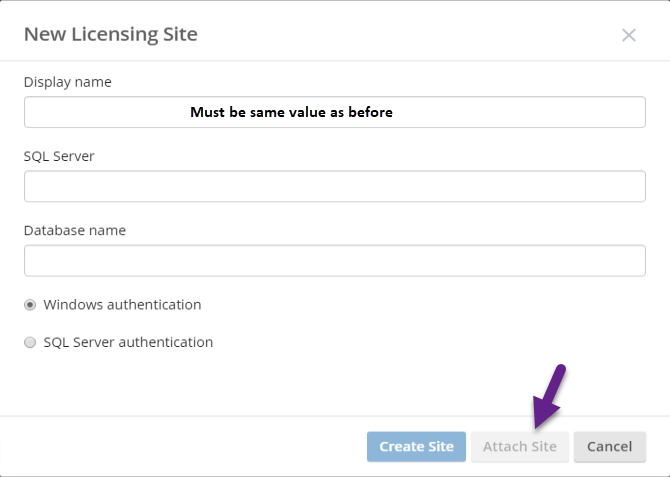Select the SQL Server authentication radio button
The height and width of the screenshot is (477, 670).
(30, 342)
